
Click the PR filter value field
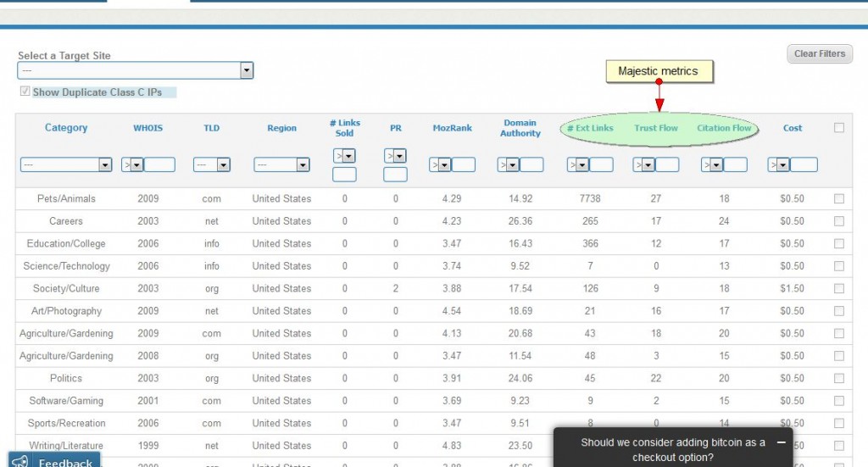(x=395, y=175)
